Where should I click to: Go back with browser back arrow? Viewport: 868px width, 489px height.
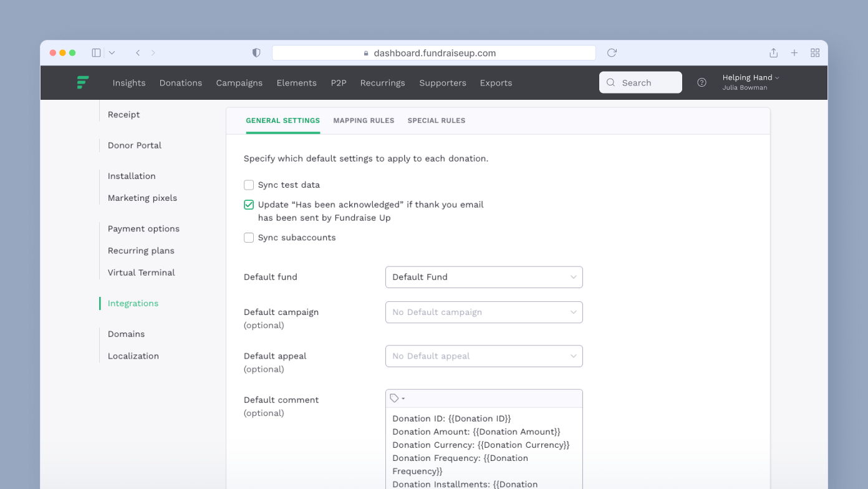click(138, 53)
